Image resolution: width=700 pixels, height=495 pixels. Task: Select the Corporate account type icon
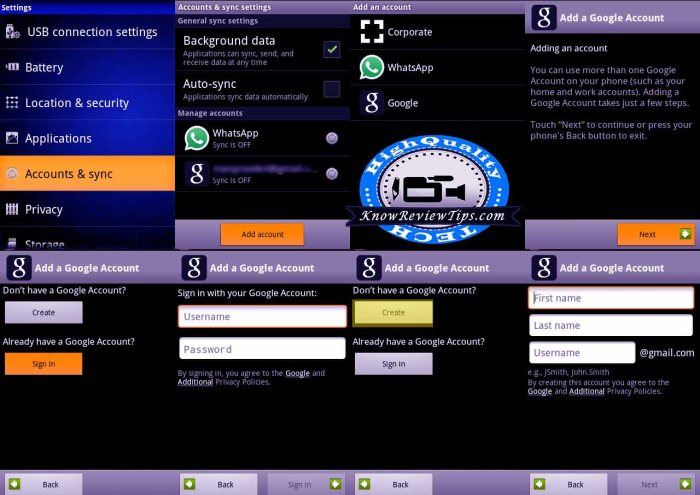tap(372, 32)
